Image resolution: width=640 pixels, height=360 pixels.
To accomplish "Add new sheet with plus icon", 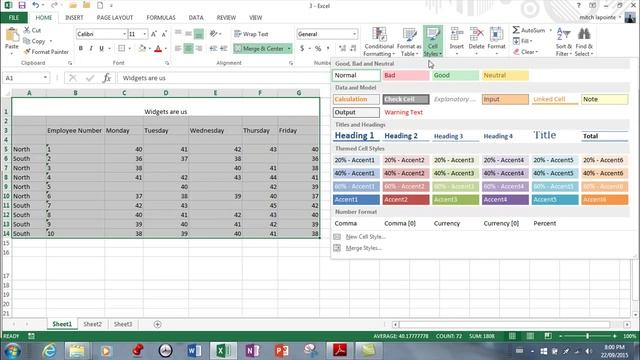I will pyautogui.click(x=158, y=324).
